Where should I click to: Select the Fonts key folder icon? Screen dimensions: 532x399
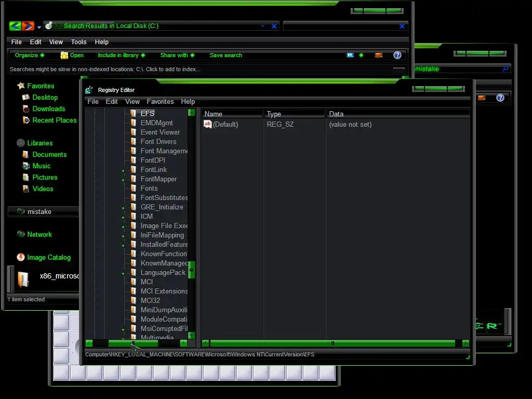(x=134, y=188)
